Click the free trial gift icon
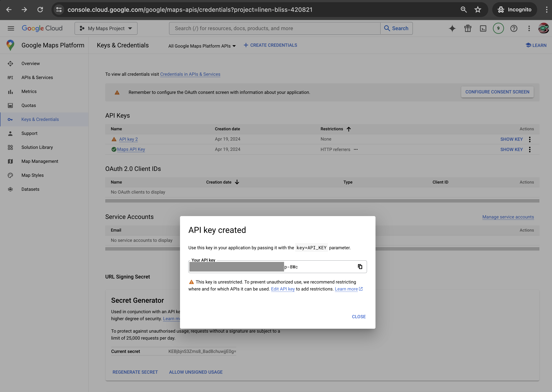The height and width of the screenshot is (392, 552). point(468,28)
